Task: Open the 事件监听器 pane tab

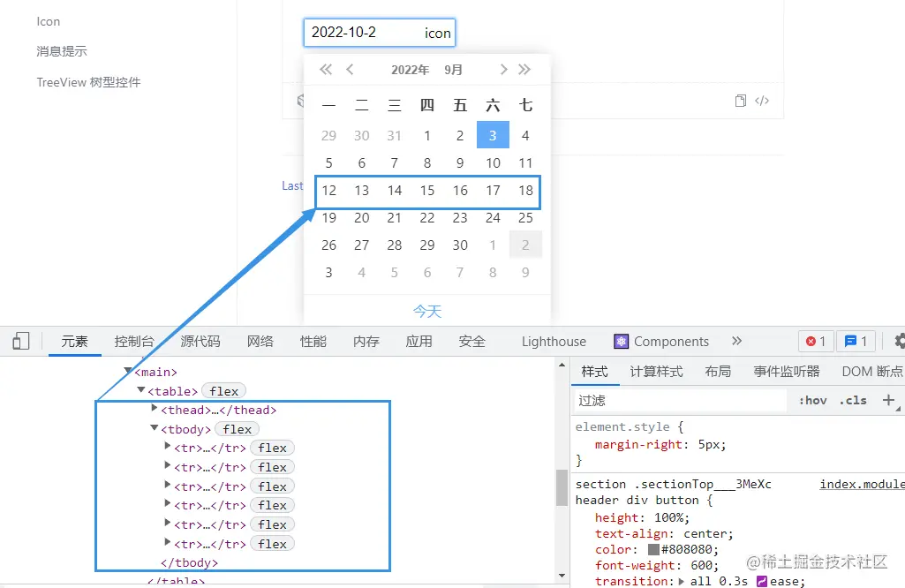Action: [x=787, y=372]
